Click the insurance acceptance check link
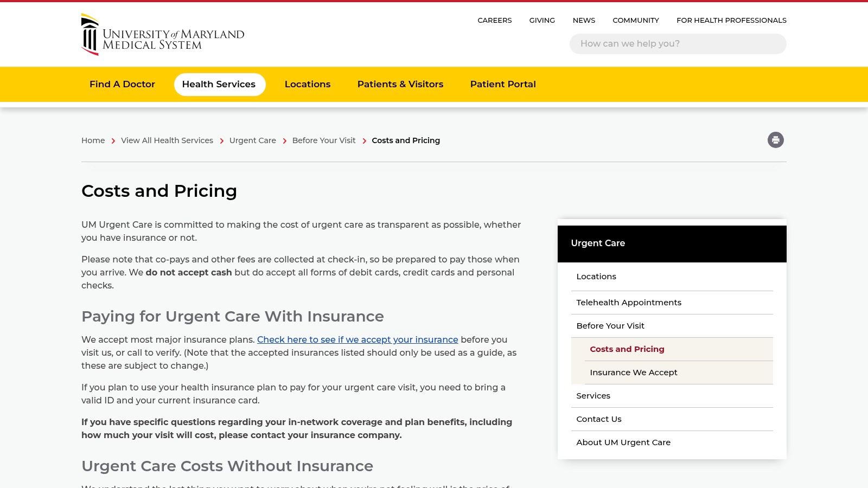The height and width of the screenshot is (488, 868). [x=358, y=339]
